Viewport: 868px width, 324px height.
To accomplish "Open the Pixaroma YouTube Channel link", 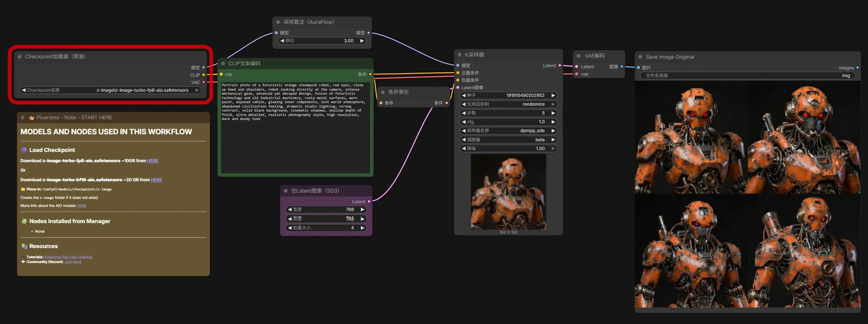I will tap(69, 257).
